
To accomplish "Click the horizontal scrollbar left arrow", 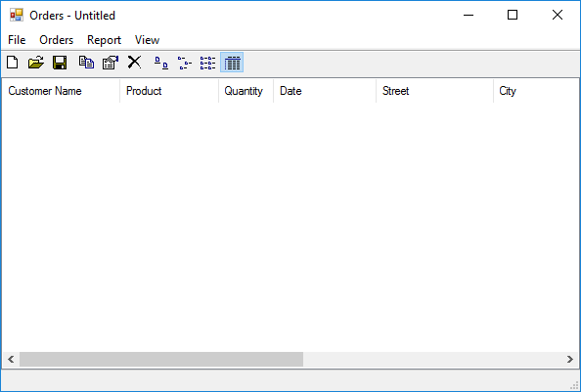I will point(11,359).
